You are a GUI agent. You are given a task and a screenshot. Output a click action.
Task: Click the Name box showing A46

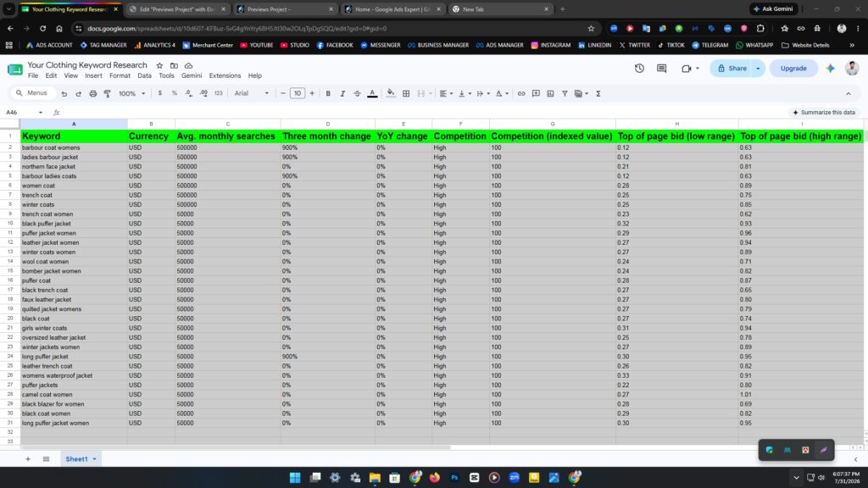25,113
